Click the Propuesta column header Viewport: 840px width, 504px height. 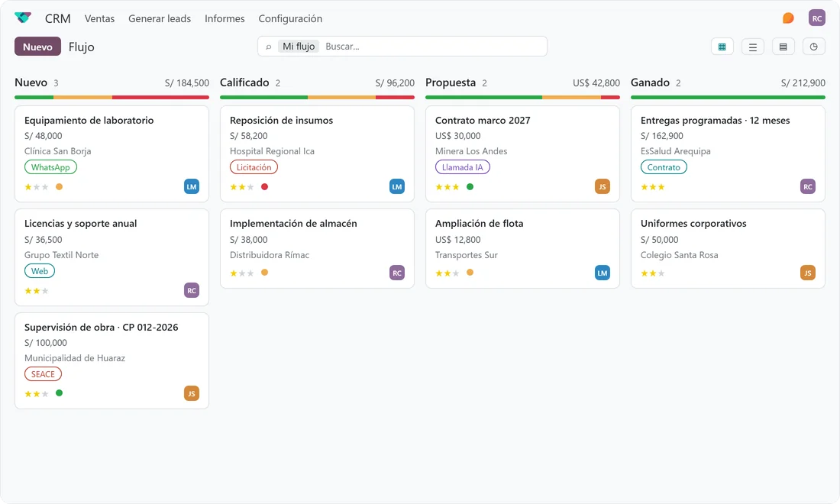(451, 82)
